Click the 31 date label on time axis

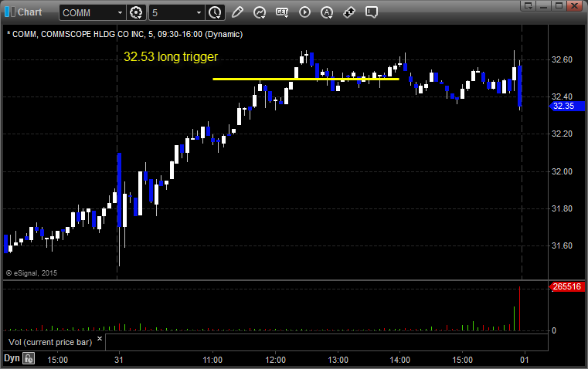point(119,360)
